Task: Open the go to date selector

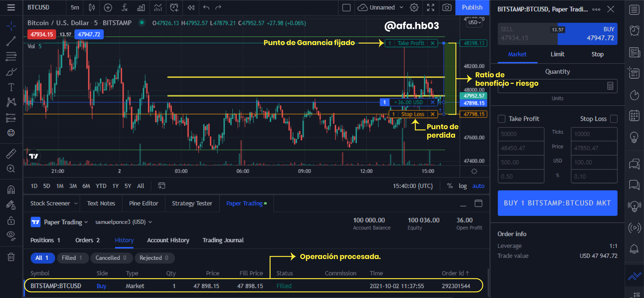Action: tap(161, 186)
